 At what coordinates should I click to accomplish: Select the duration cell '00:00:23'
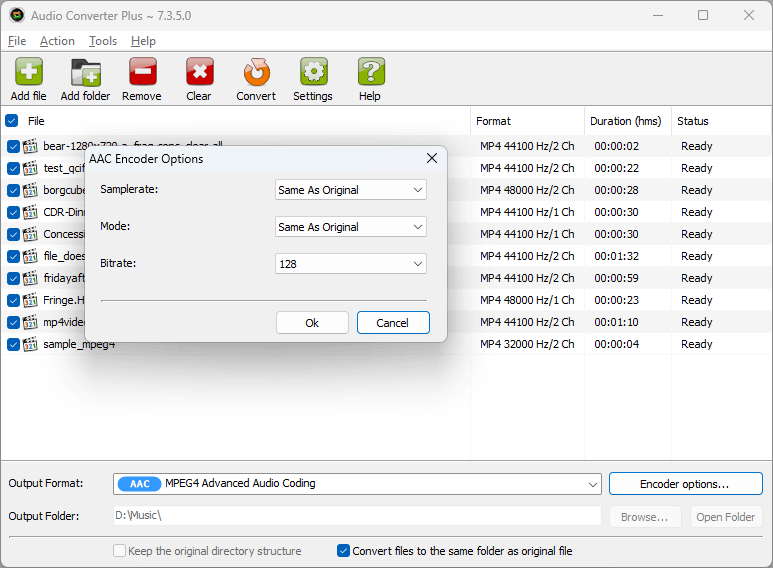(617, 300)
